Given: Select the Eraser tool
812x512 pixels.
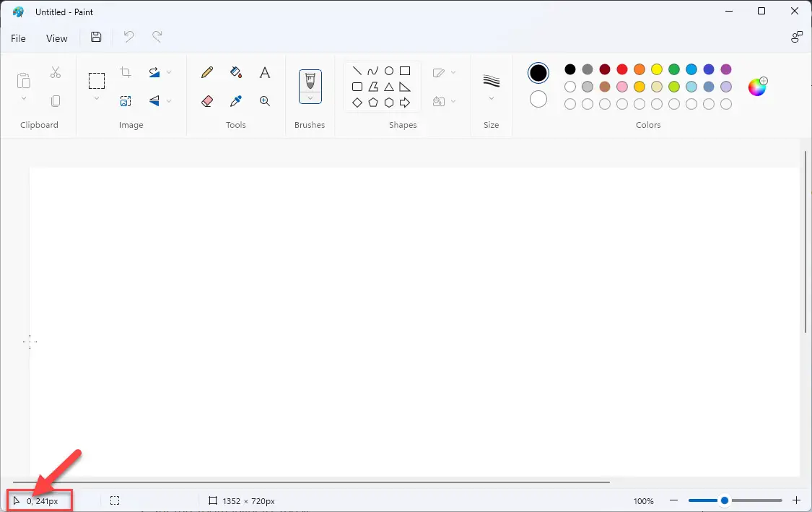Looking at the screenshot, I should point(207,100).
